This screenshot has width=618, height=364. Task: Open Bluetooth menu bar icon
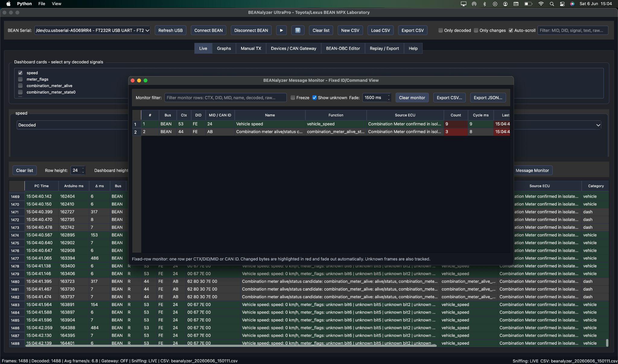coord(485,4)
